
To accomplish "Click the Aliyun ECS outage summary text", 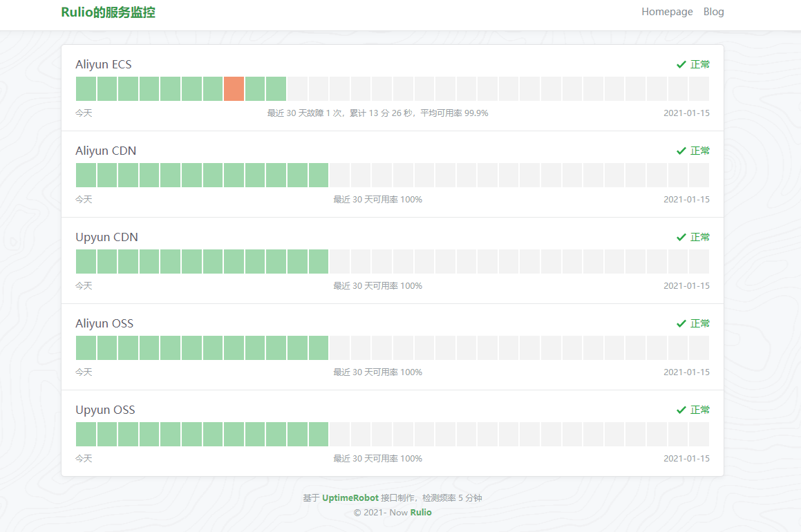I will pyautogui.click(x=377, y=113).
